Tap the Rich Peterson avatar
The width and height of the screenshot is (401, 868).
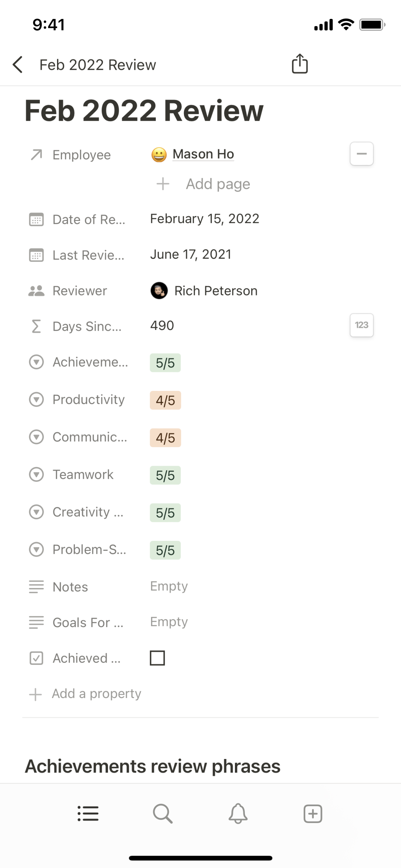tap(159, 291)
